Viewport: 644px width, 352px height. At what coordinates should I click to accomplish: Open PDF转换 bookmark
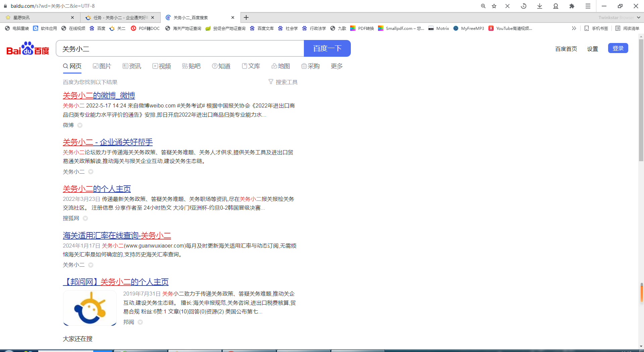click(x=362, y=29)
